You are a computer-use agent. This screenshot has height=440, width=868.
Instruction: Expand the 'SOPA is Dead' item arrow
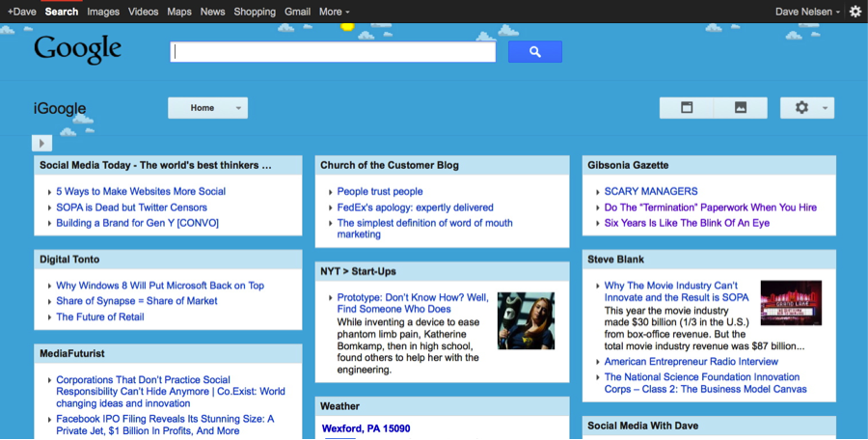(49, 208)
